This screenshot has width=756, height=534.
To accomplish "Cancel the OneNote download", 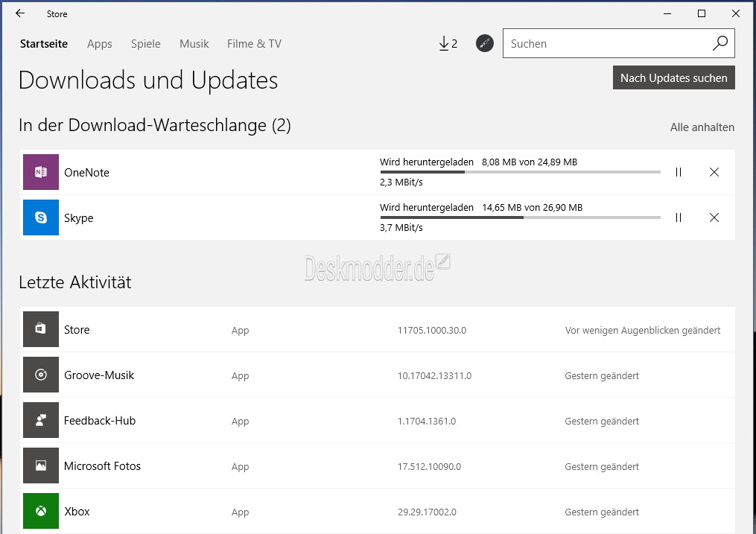I will pos(714,172).
